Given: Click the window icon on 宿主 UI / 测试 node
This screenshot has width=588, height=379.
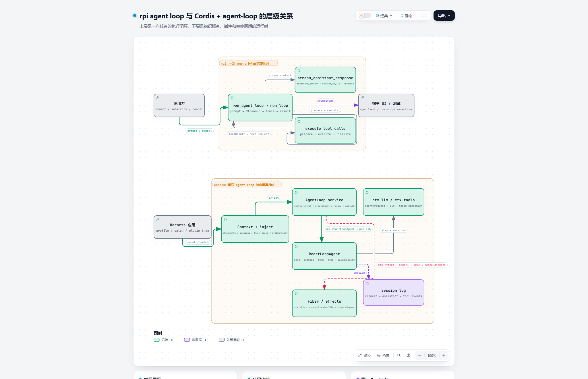Looking at the screenshot, I should click(x=362, y=98).
